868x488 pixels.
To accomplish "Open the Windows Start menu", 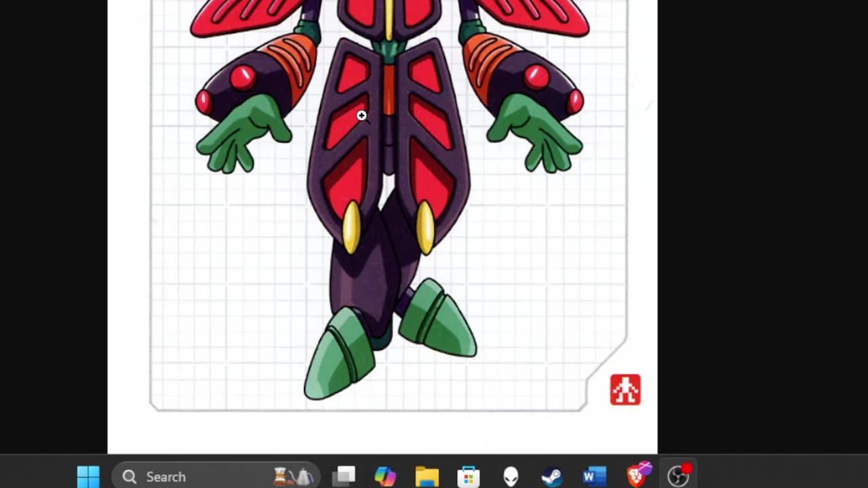I will [88, 476].
